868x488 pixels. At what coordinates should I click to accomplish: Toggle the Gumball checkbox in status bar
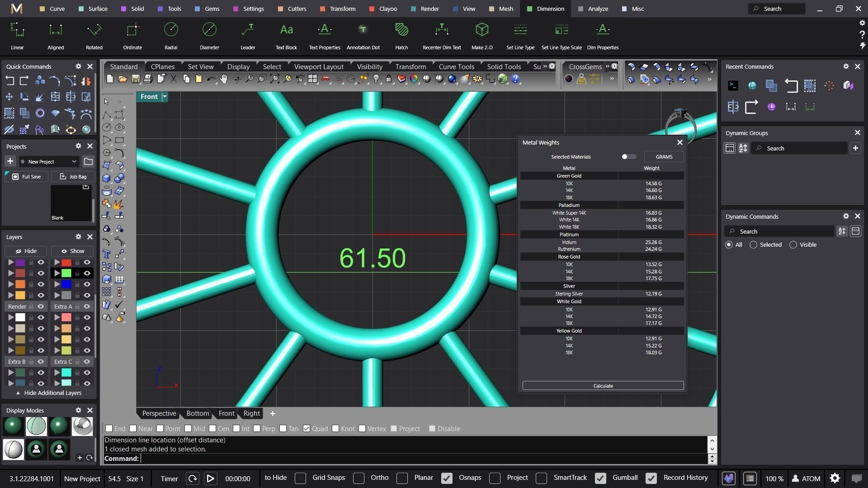[601, 479]
